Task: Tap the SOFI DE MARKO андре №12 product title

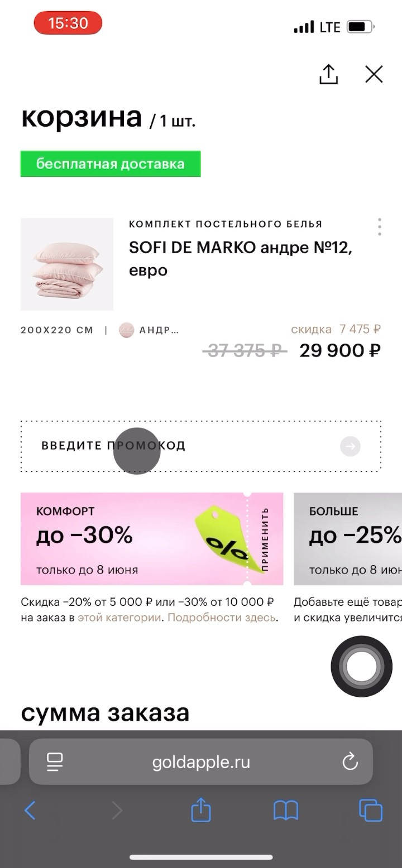Action: (x=241, y=259)
